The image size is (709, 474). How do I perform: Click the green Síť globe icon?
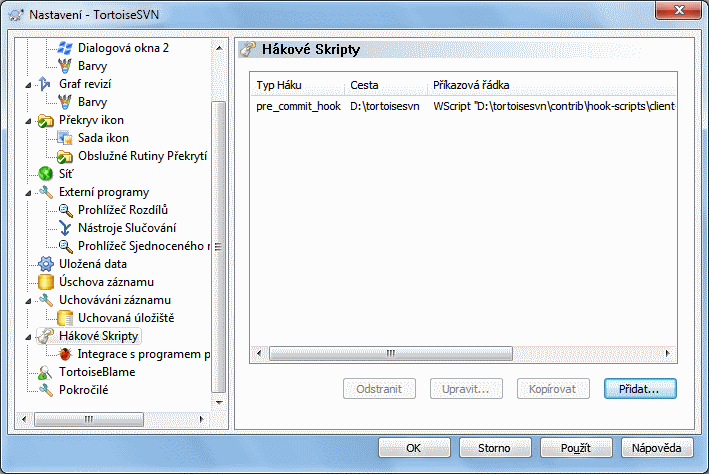(x=46, y=174)
